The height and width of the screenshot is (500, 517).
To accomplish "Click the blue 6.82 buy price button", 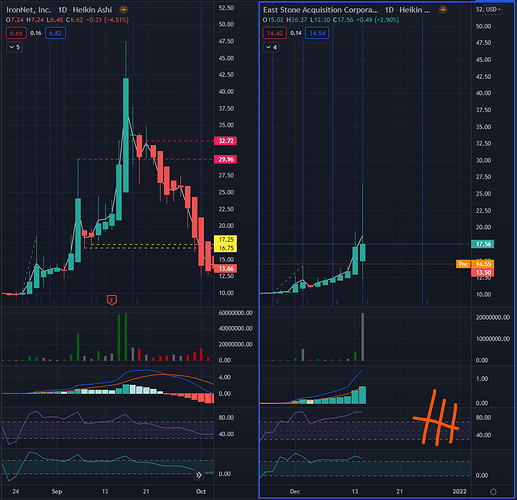I will (55, 33).
